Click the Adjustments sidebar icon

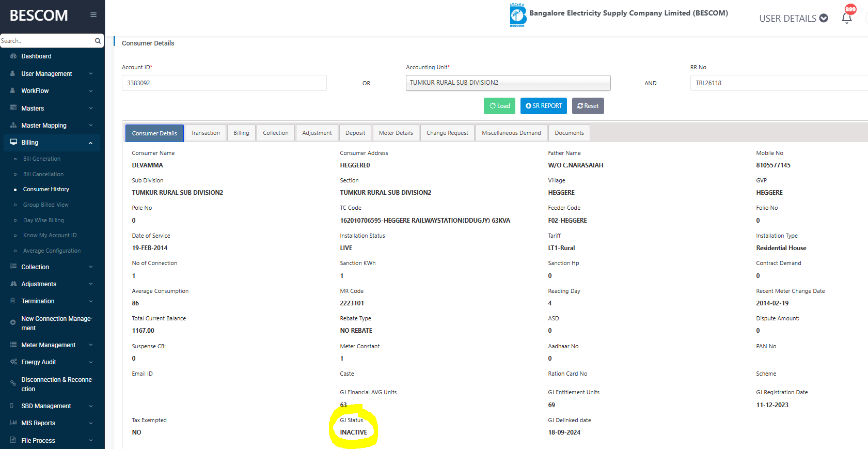13,284
